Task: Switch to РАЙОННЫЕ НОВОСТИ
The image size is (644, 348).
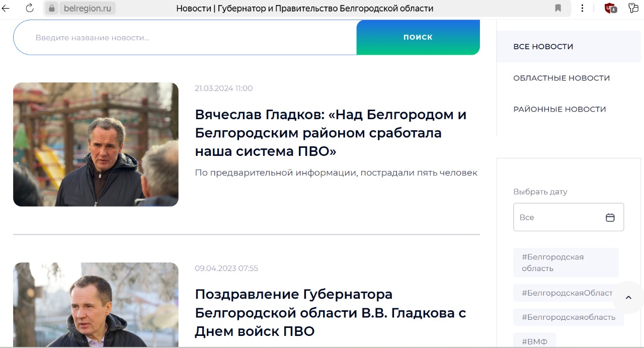Action: [x=559, y=109]
